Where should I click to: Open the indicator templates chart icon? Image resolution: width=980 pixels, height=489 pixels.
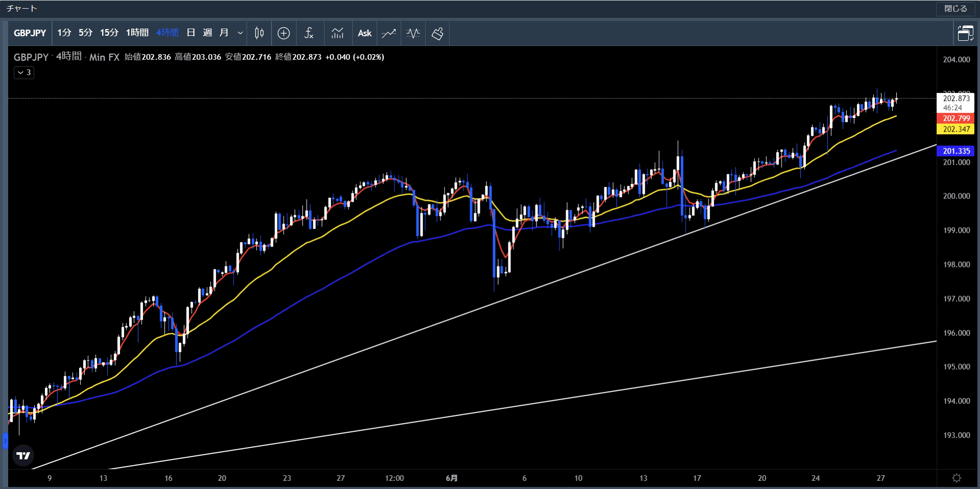(x=337, y=33)
